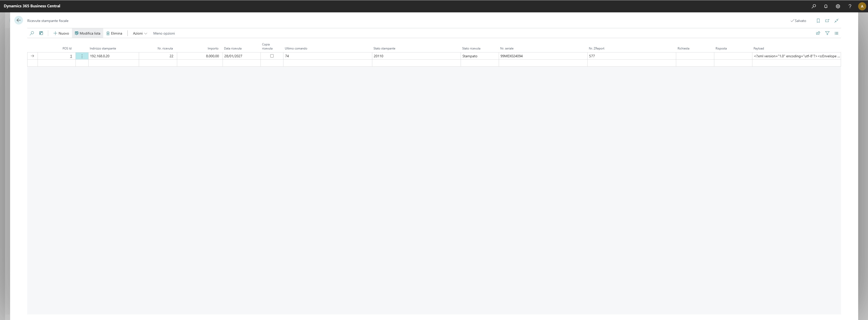Open page in new window icon
The width and height of the screenshot is (868, 320).
[x=827, y=21]
